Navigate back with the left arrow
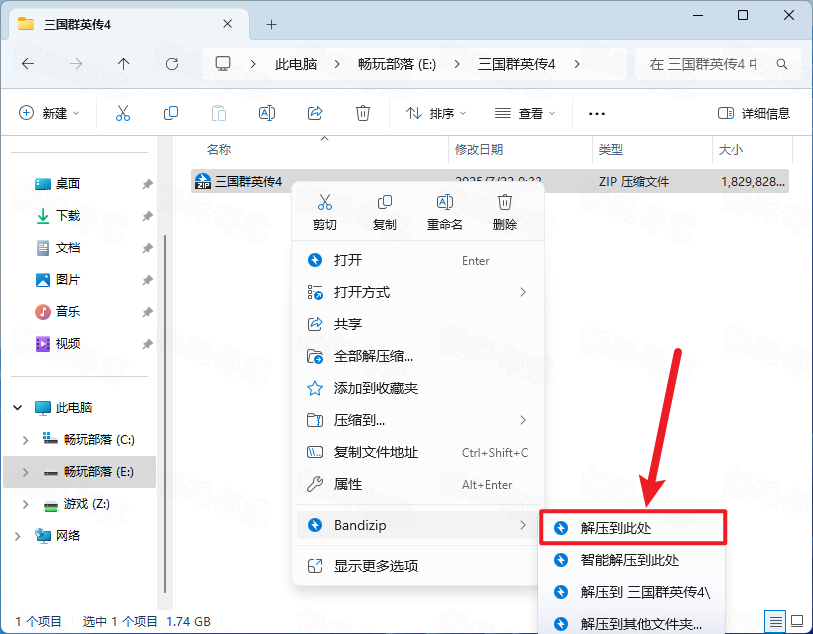Image resolution: width=813 pixels, height=634 pixels. pos(28,64)
